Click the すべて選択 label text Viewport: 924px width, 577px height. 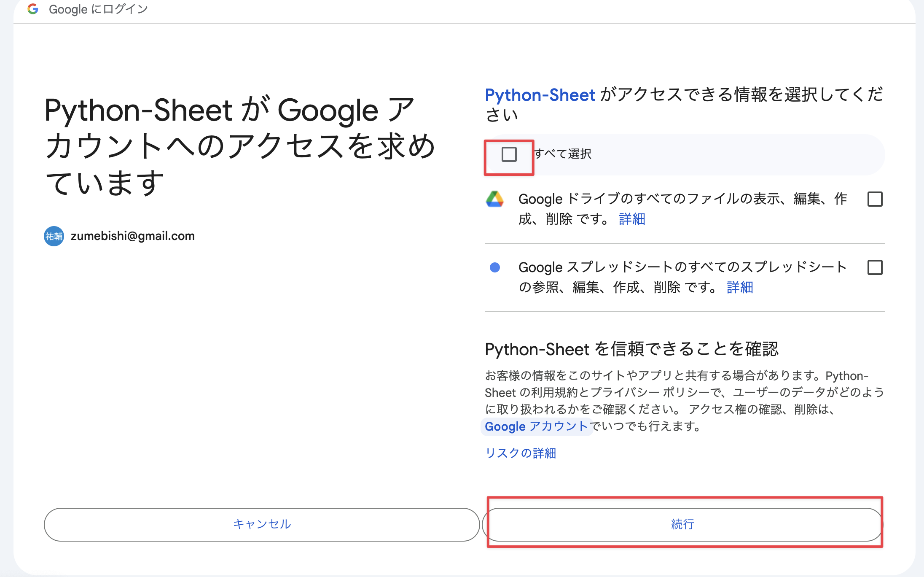(x=563, y=154)
